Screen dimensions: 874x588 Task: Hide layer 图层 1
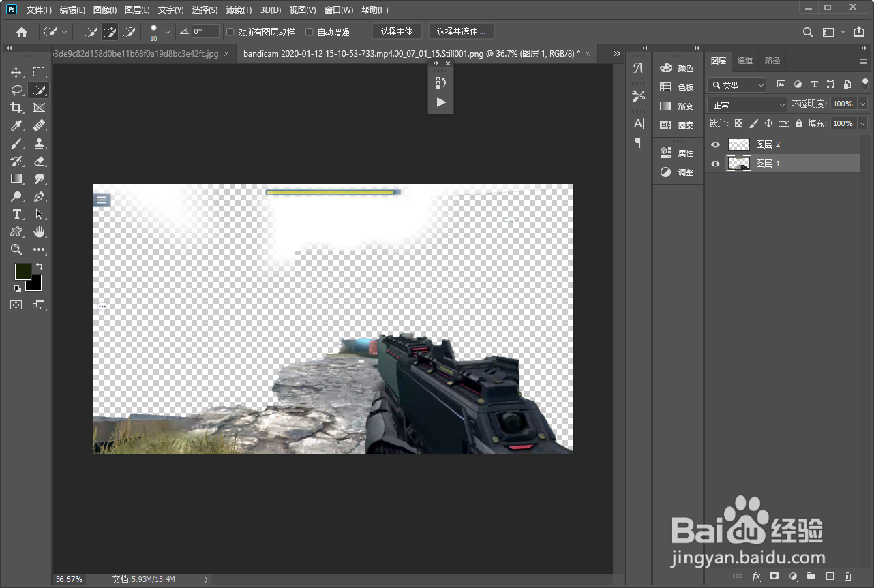tap(715, 164)
